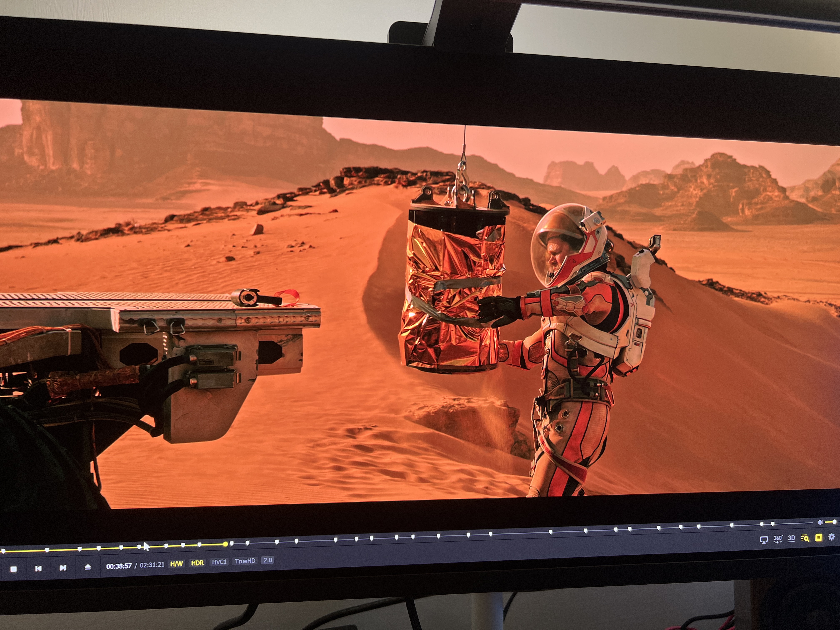
Task: Click the chapter marker beside the yellow playhead
Action: (x=232, y=544)
